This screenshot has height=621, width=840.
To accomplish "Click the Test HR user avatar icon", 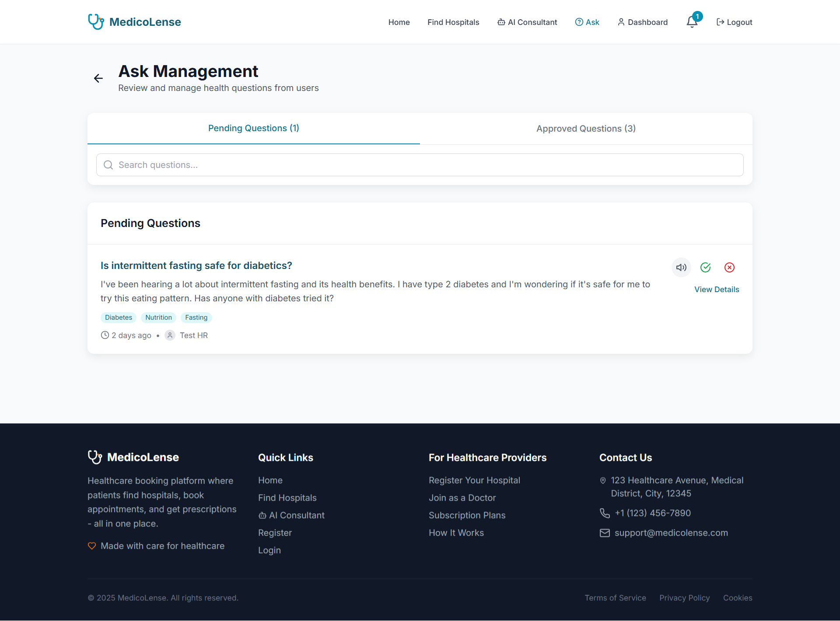I will tap(170, 335).
